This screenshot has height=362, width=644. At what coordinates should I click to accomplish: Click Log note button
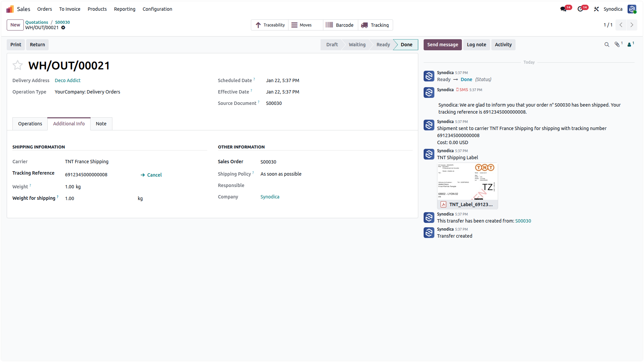point(476,45)
